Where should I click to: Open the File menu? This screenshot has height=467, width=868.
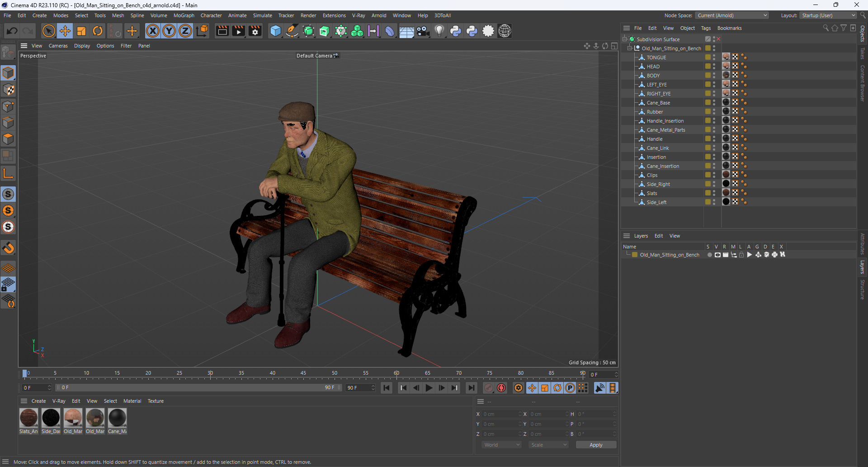click(x=7, y=15)
